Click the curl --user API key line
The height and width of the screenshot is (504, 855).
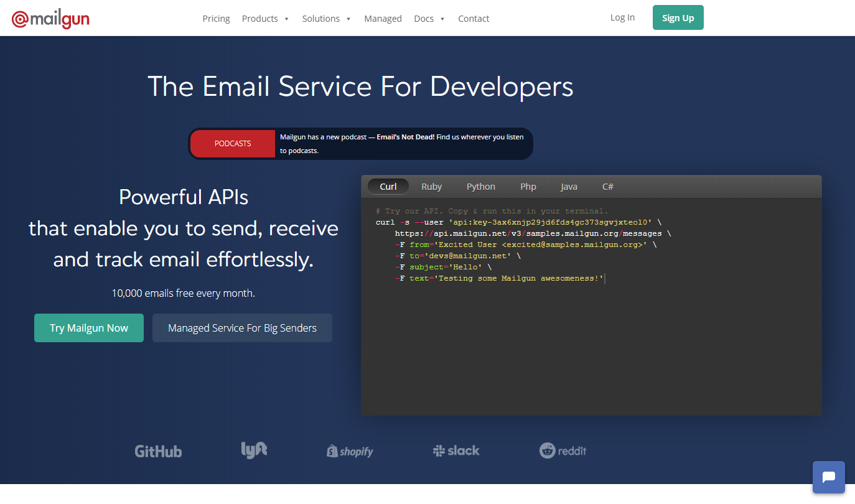518,222
